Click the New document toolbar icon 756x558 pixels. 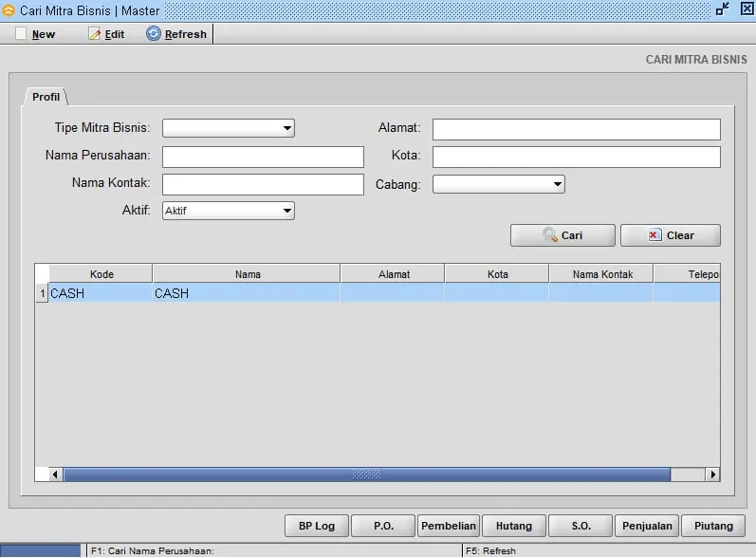pyautogui.click(x=22, y=34)
